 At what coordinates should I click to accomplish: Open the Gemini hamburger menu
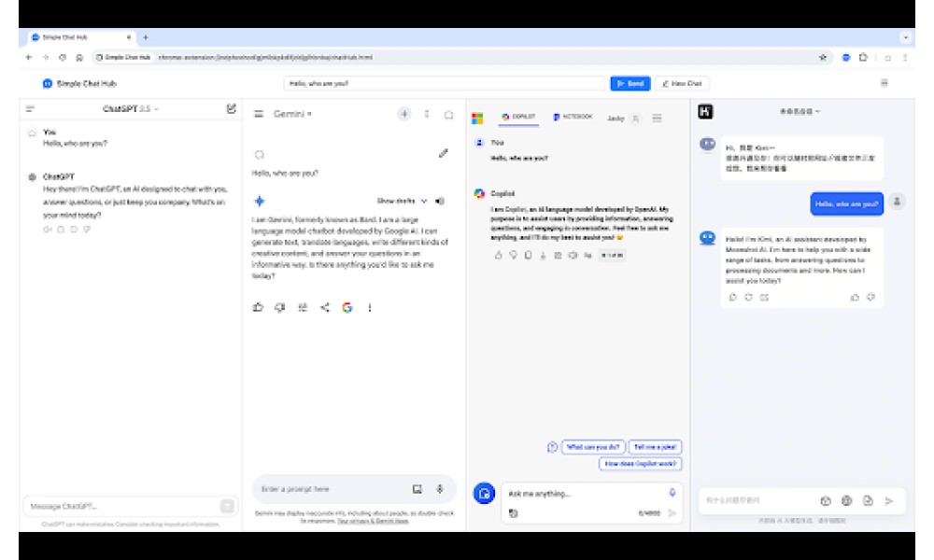click(259, 114)
